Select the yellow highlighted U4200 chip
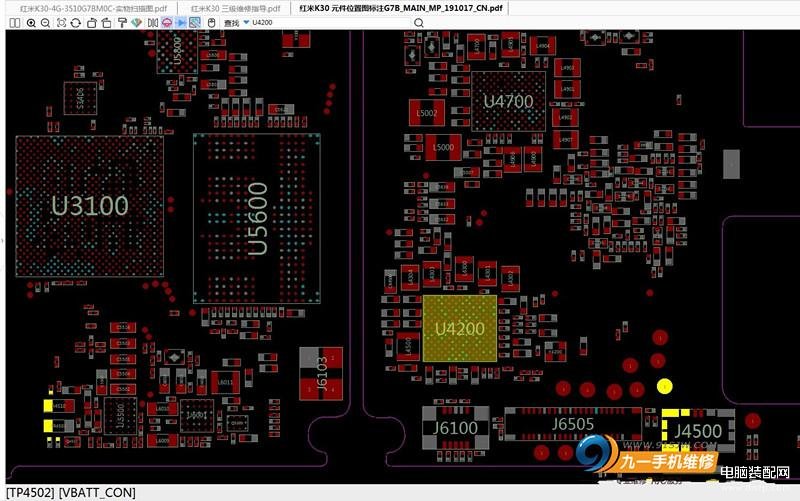This screenshot has width=800, height=501. pos(459,328)
